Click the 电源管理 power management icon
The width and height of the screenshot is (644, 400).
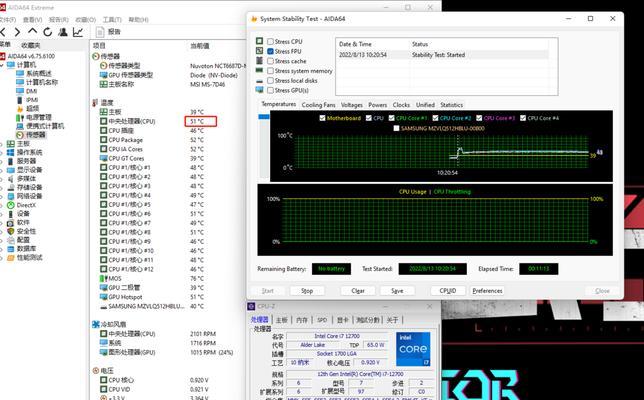(x=20, y=117)
